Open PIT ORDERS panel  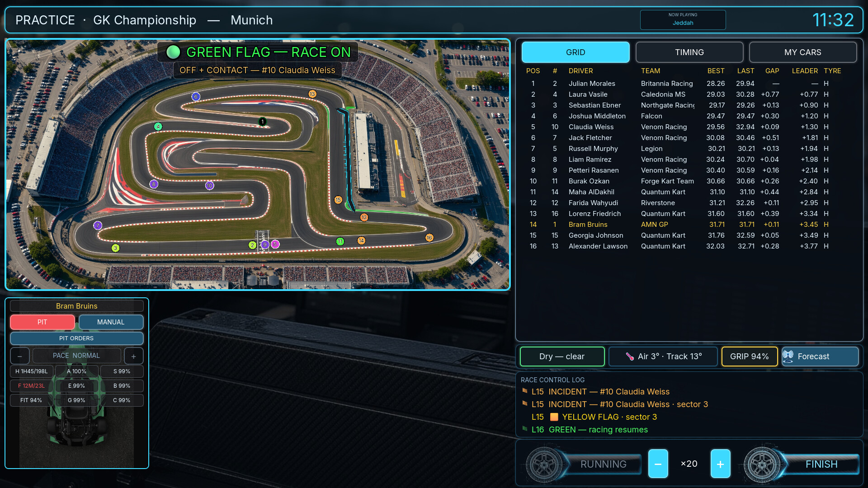click(76, 338)
